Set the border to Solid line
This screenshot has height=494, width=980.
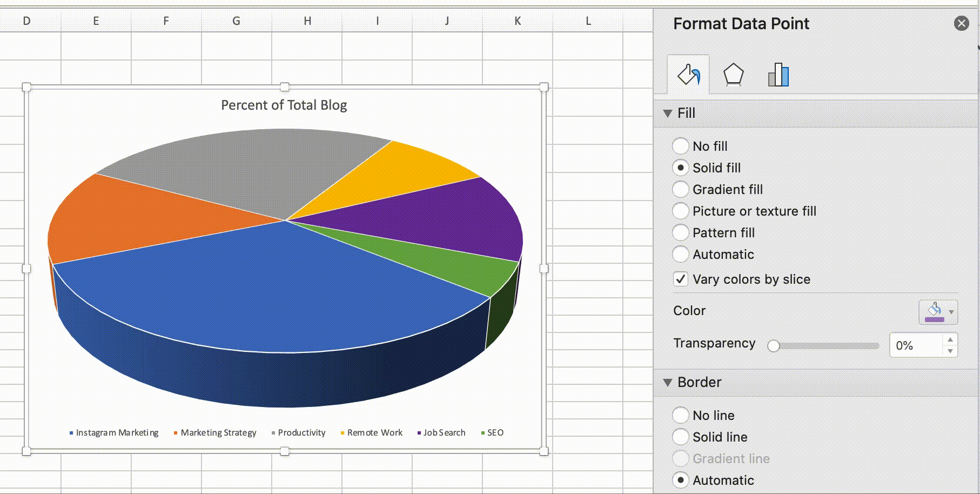click(x=680, y=437)
